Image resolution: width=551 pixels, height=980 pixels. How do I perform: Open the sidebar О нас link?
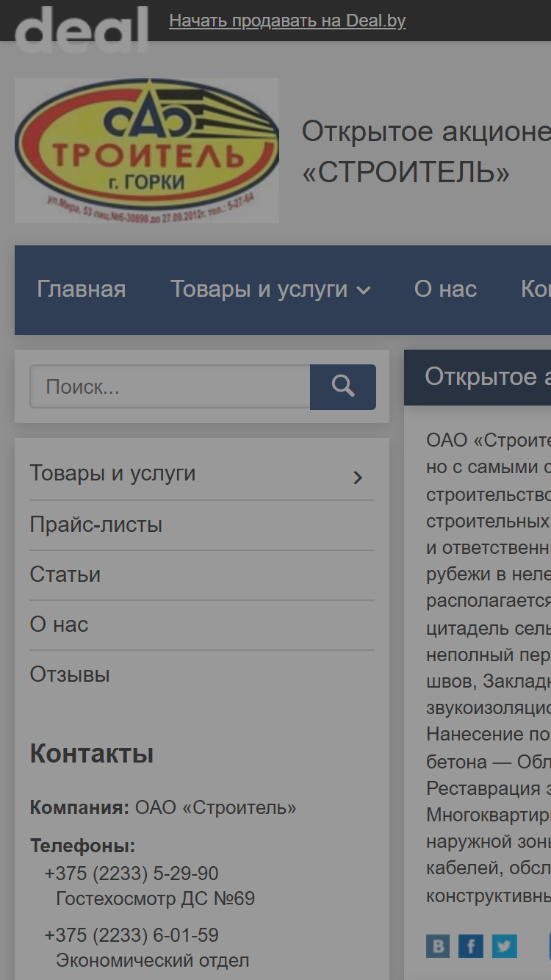[59, 624]
